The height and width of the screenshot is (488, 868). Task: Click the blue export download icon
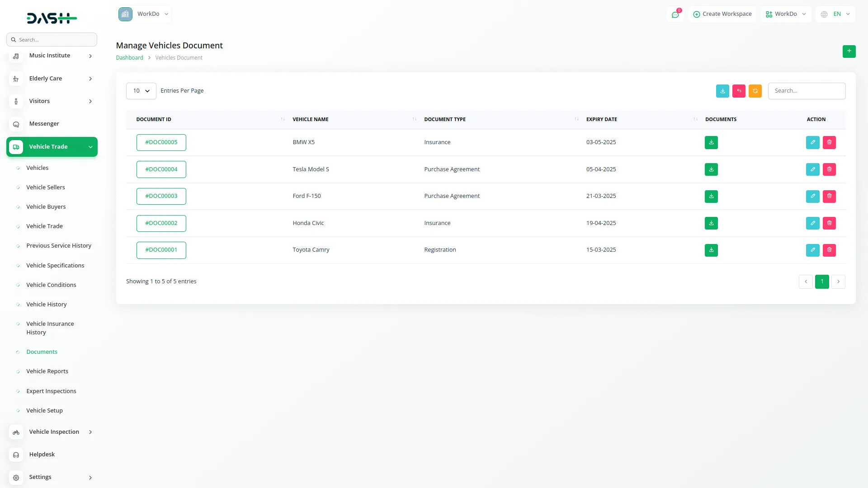coord(722,91)
